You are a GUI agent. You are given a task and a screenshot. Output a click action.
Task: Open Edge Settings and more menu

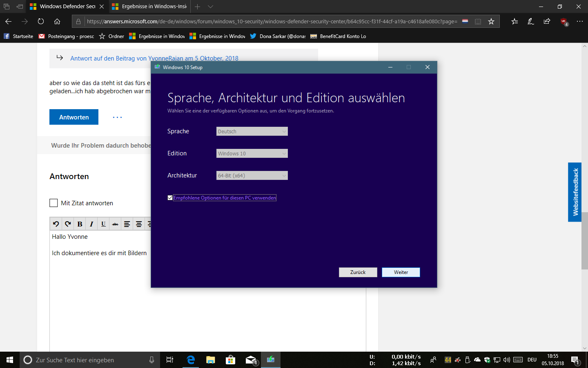click(580, 21)
